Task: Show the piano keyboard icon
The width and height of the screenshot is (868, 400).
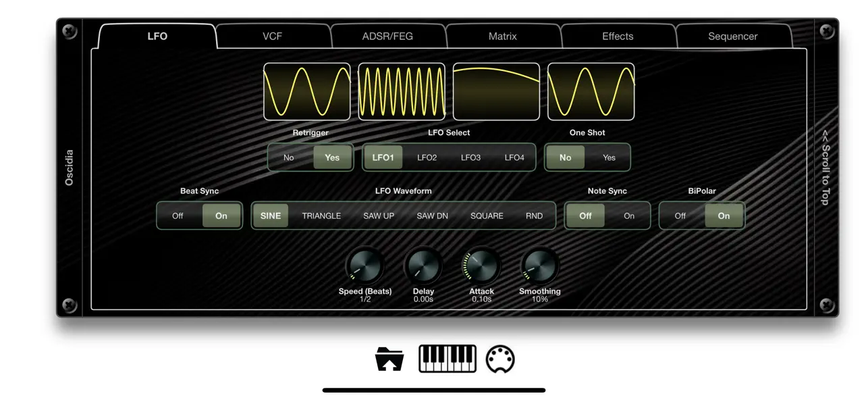Action: point(447,359)
